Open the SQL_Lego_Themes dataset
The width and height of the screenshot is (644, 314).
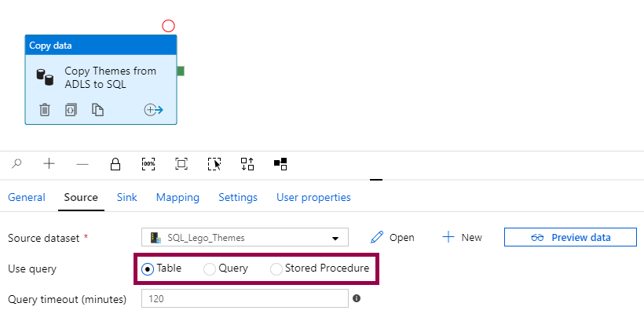[x=393, y=237]
